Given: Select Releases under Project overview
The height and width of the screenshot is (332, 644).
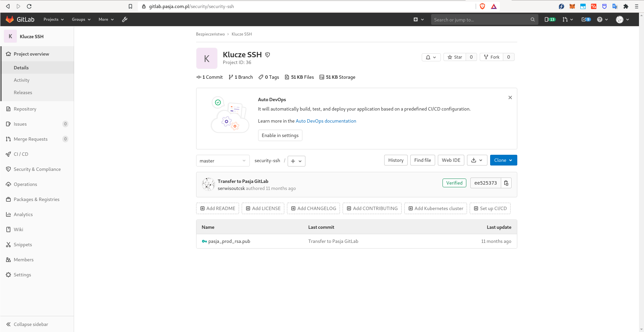Looking at the screenshot, I should (x=38, y=92).
